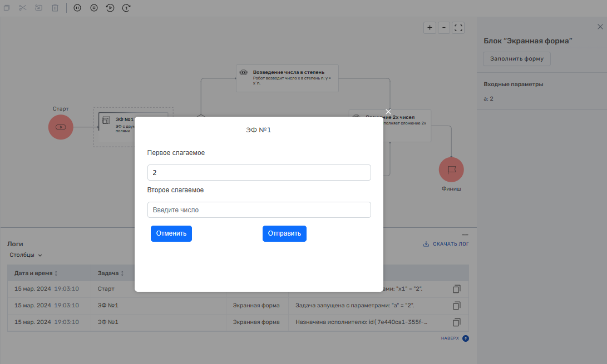Submit the form with «Отправить»
The image size is (607, 364).
pyautogui.click(x=284, y=233)
